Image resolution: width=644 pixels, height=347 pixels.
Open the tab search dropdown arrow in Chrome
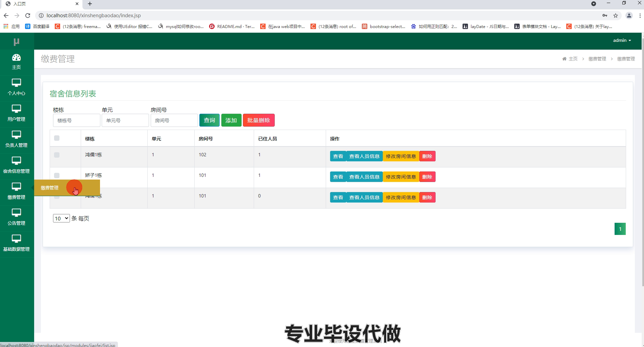594,4
